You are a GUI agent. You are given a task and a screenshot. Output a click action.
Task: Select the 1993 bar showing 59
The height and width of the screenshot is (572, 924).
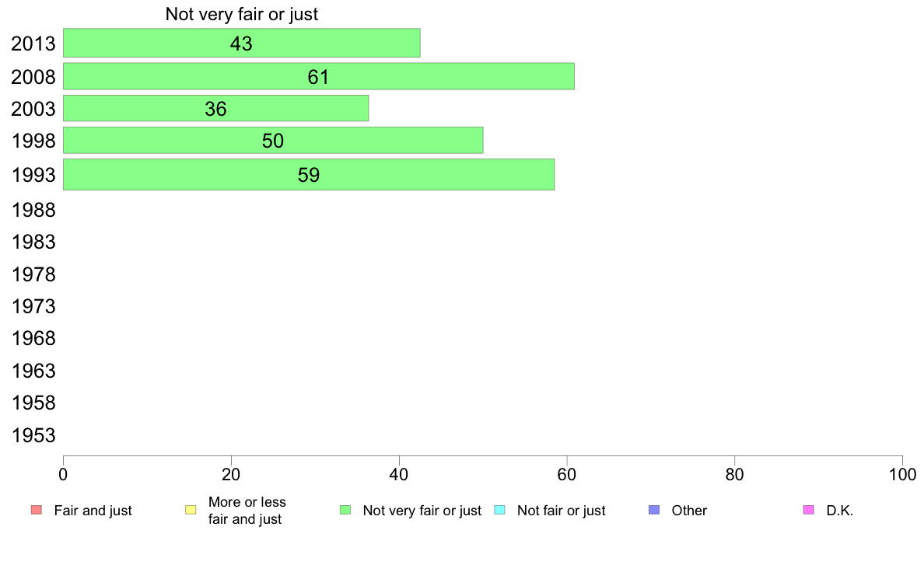pos(309,174)
